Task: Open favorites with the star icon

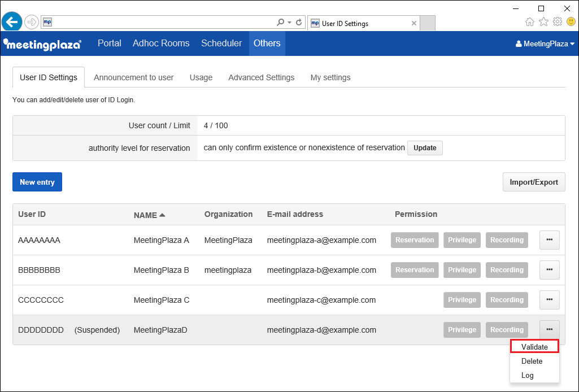Action: pos(543,22)
